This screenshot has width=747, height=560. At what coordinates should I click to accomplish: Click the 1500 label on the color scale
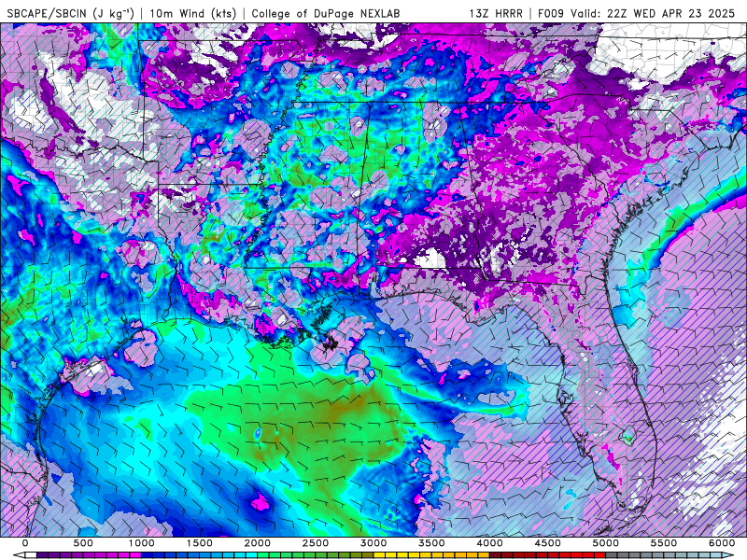(x=199, y=543)
